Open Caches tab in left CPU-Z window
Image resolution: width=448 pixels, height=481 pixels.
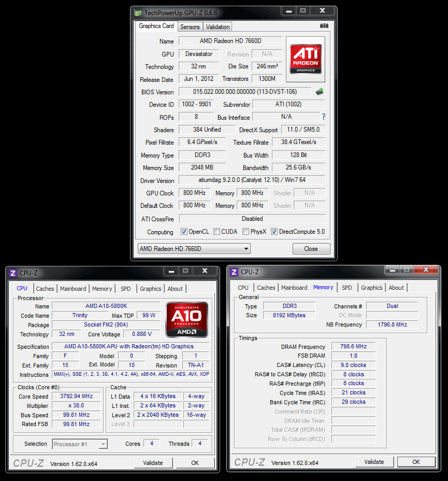click(45, 289)
